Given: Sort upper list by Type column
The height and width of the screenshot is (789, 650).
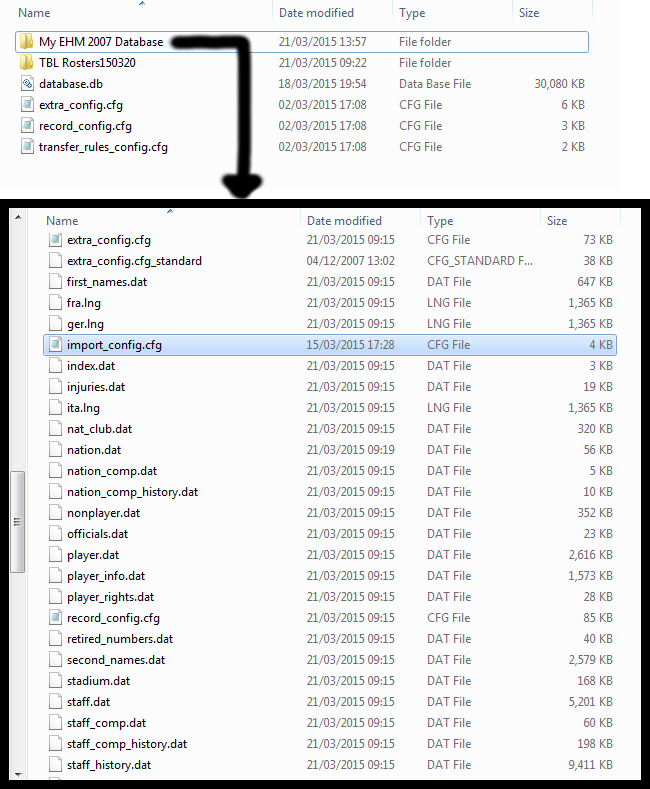Looking at the screenshot, I should [x=412, y=13].
